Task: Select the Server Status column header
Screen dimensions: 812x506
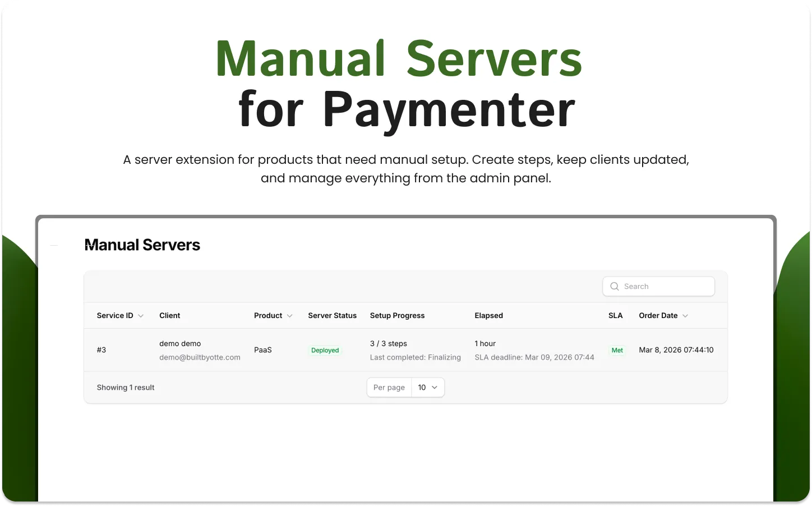Action: click(332, 315)
